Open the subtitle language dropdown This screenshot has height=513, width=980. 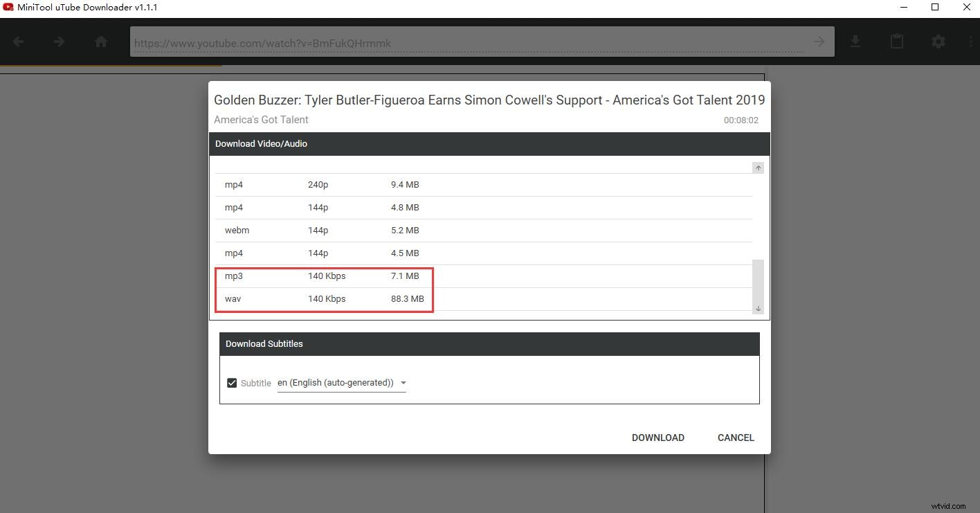coord(403,382)
